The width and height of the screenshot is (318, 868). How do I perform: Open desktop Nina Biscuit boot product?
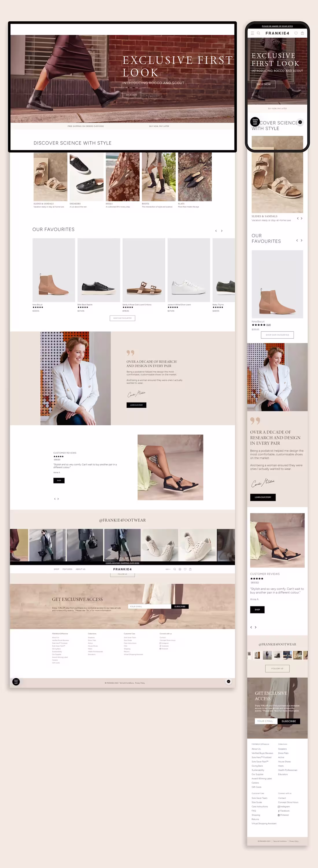[53, 270]
